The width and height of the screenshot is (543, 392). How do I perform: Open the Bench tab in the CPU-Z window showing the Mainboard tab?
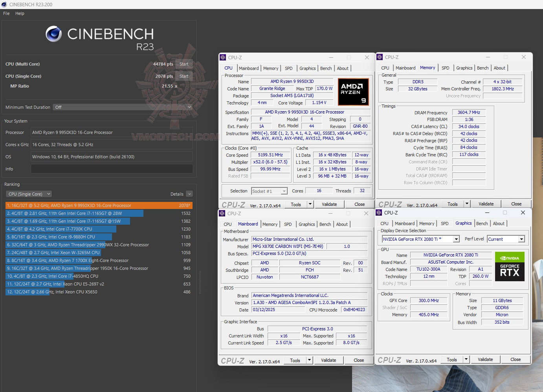[325, 224]
